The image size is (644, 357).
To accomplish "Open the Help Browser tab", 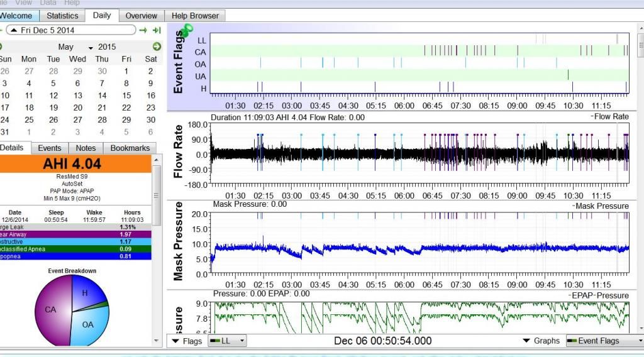I will (195, 16).
